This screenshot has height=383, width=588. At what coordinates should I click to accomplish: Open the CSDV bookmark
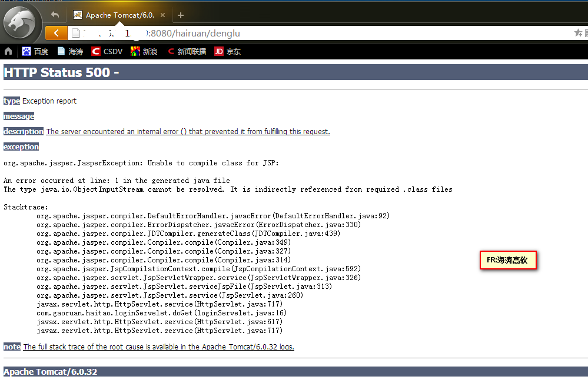click(107, 51)
